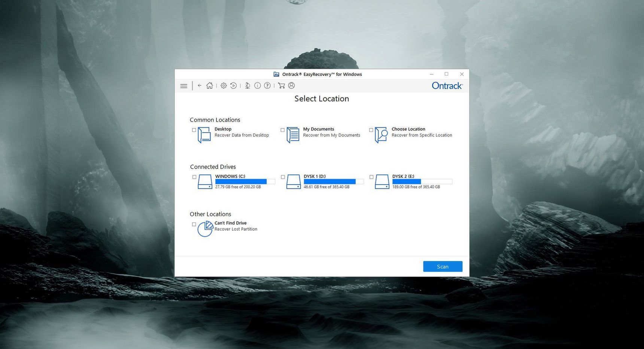The width and height of the screenshot is (644, 349).
Task: Click "27.79 GB free of 200.20 GB"
Action: point(238,187)
